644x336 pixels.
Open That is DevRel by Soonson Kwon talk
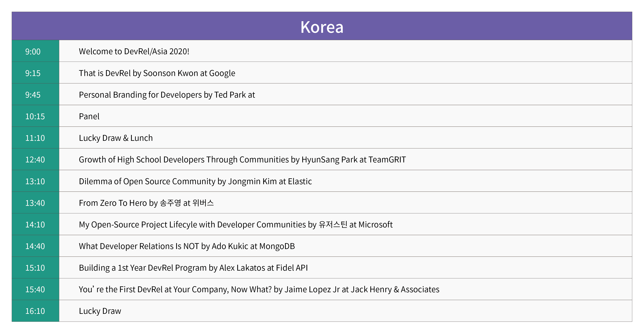157,73
